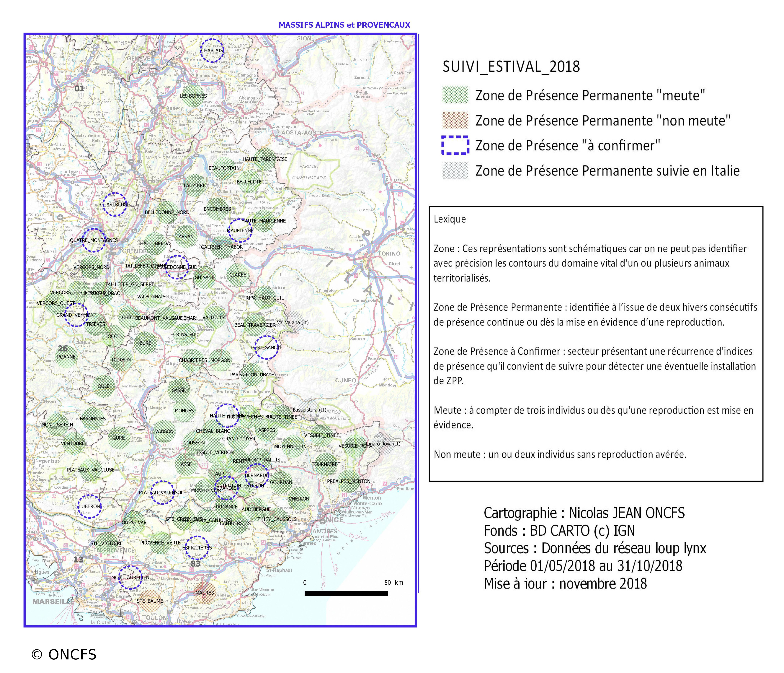Click the SUIVI_ESTIVAL_2018 legend title
Image resolution: width=784 pixels, height=673 pixels.
(x=511, y=67)
